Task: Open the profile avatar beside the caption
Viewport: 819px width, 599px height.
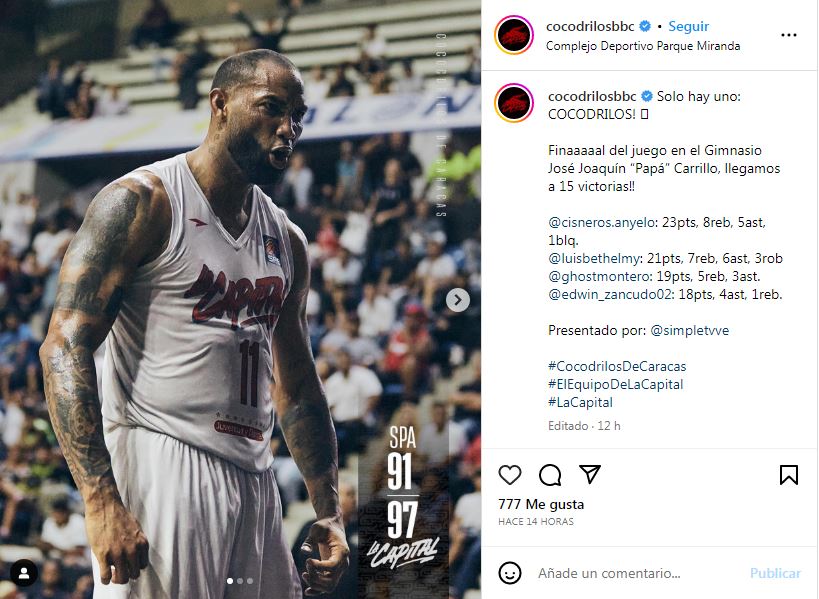Action: (514, 102)
